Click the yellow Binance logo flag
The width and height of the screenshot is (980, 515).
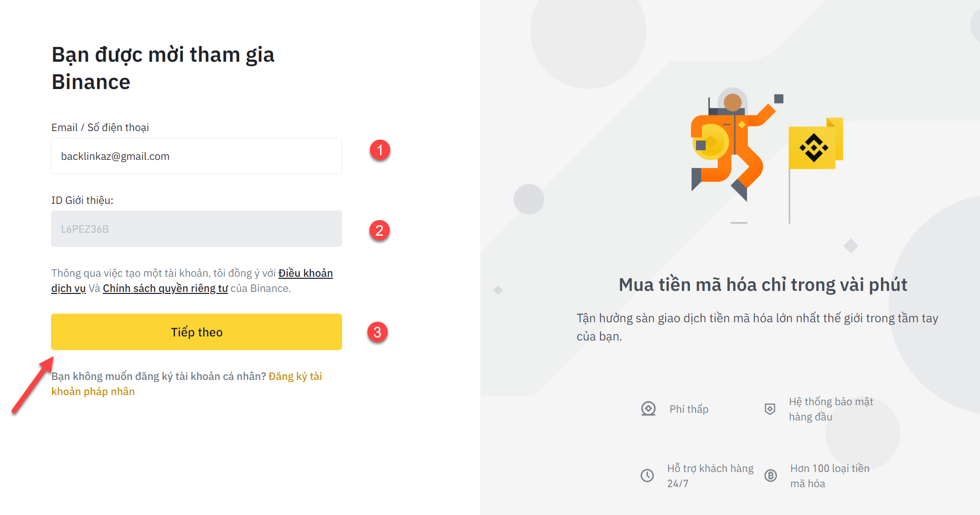point(814,146)
